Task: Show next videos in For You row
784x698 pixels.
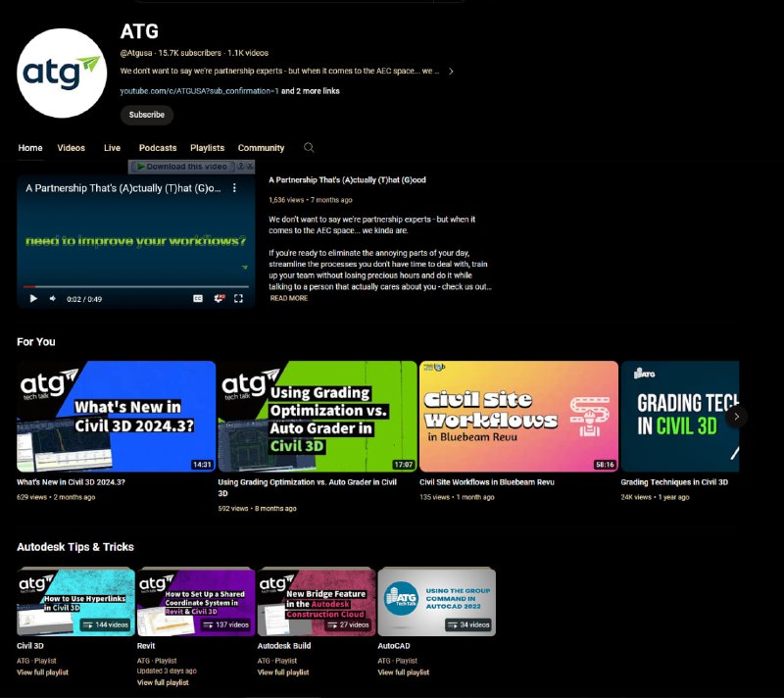Action: (736, 416)
